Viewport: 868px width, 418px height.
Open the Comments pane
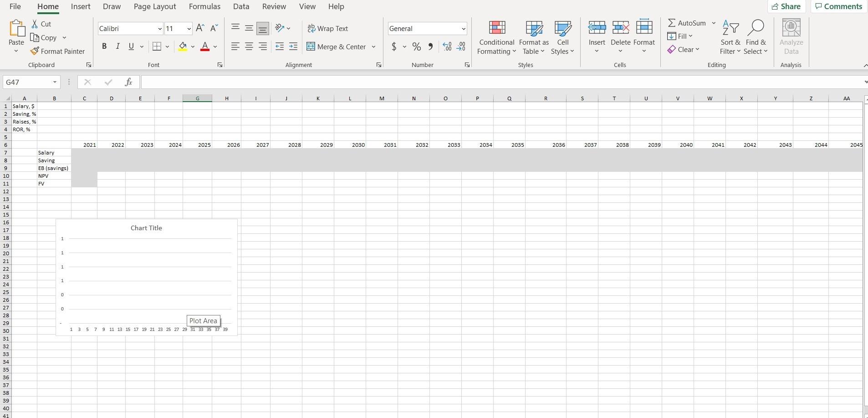click(x=838, y=6)
